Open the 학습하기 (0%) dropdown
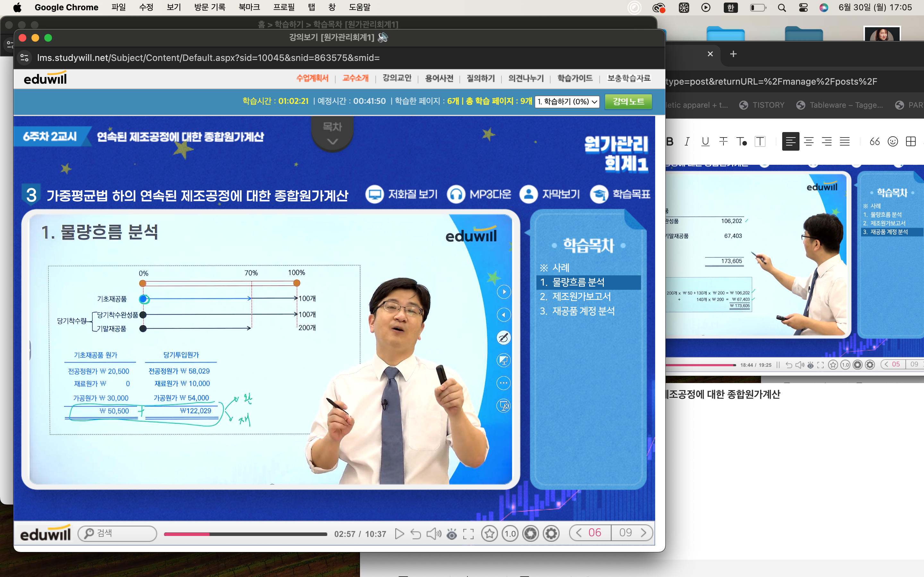This screenshot has height=577, width=924. [x=567, y=102]
